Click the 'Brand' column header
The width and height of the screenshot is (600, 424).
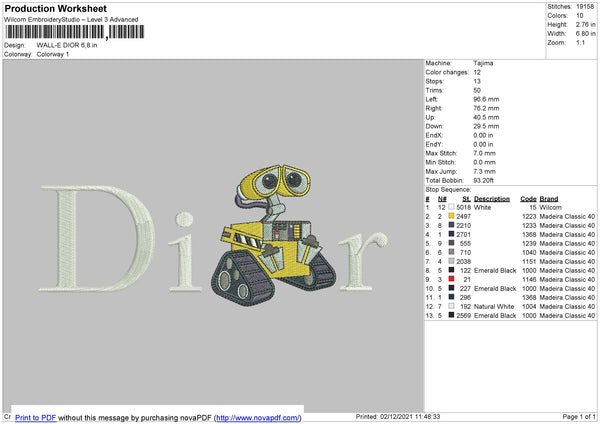[x=549, y=199]
